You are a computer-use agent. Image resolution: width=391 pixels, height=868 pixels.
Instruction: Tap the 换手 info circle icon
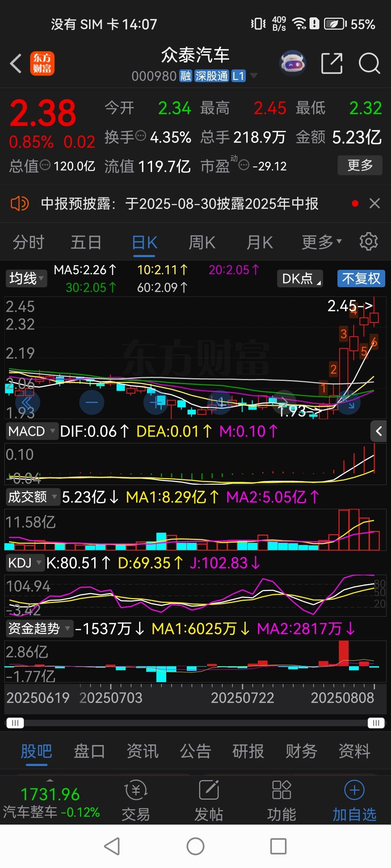click(140, 136)
